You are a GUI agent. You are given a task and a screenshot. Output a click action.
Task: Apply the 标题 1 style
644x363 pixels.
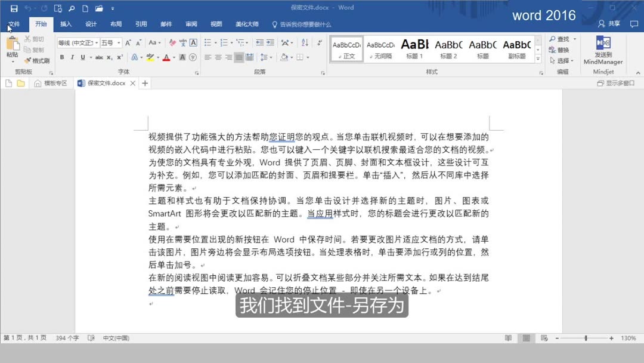pos(414,50)
